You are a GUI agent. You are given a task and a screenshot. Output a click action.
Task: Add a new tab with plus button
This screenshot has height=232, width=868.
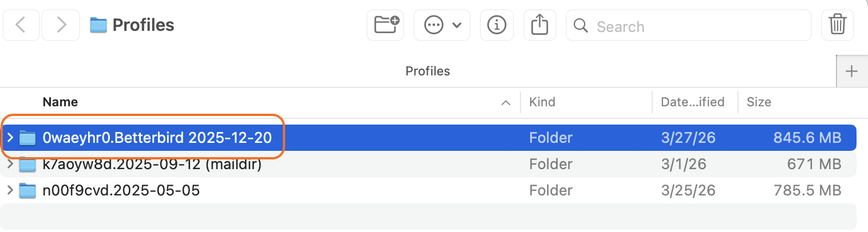click(x=852, y=71)
